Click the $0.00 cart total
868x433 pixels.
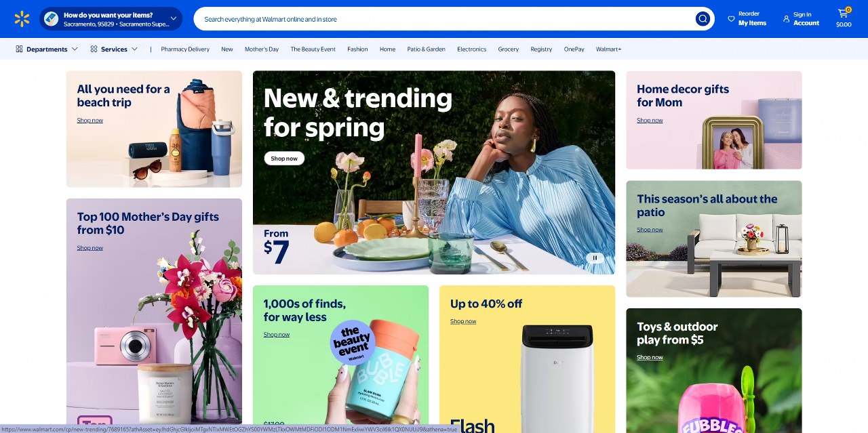(x=844, y=25)
